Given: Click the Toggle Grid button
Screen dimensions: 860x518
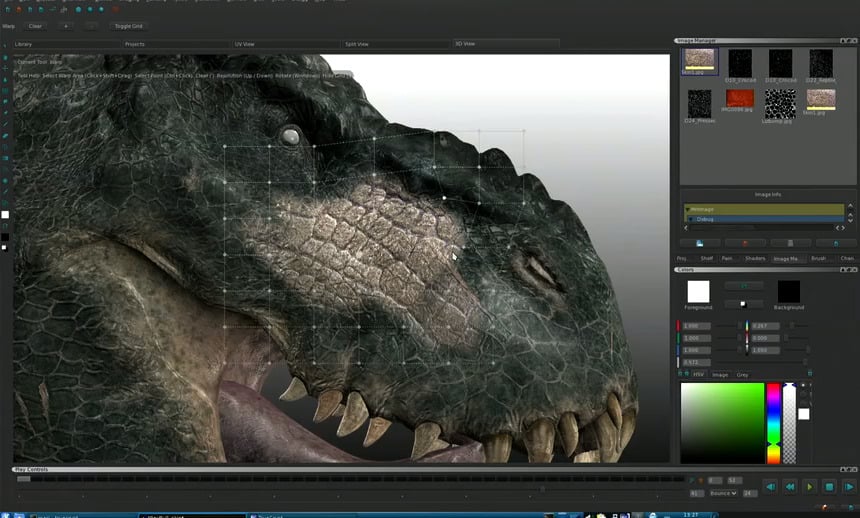Looking at the screenshot, I should point(130,26).
